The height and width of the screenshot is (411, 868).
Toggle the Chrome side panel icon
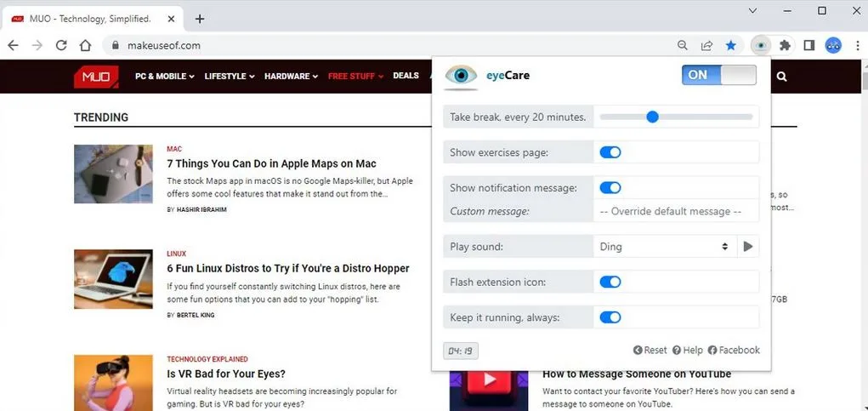[x=808, y=45]
